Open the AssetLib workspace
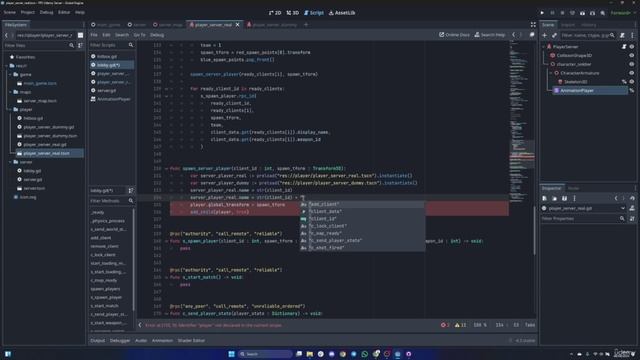The width and height of the screenshot is (640, 360). tap(342, 13)
